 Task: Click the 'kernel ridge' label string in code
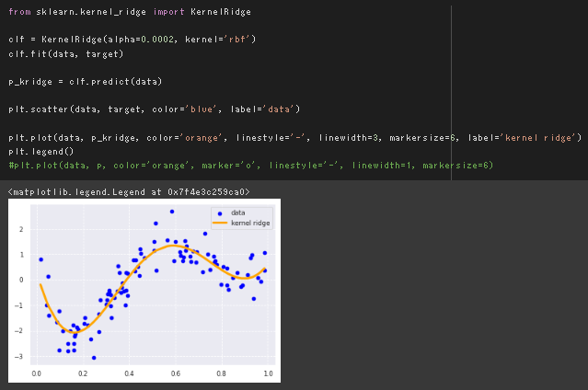pos(540,137)
